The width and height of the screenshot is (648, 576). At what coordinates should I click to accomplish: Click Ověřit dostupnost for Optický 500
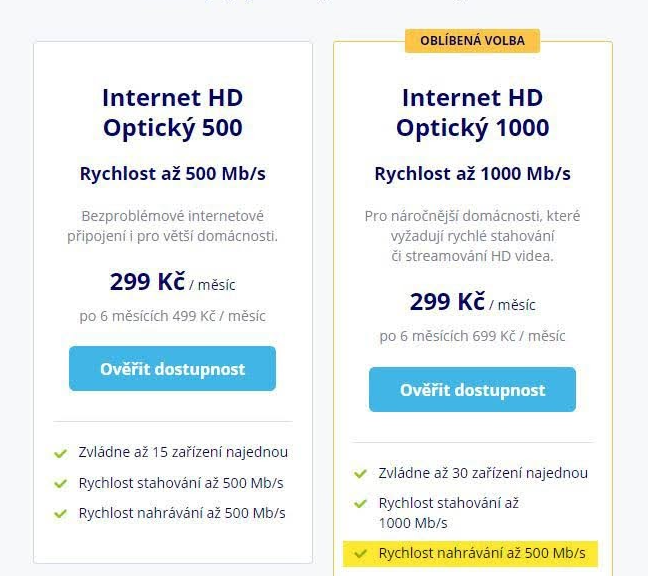pyautogui.click(x=172, y=369)
